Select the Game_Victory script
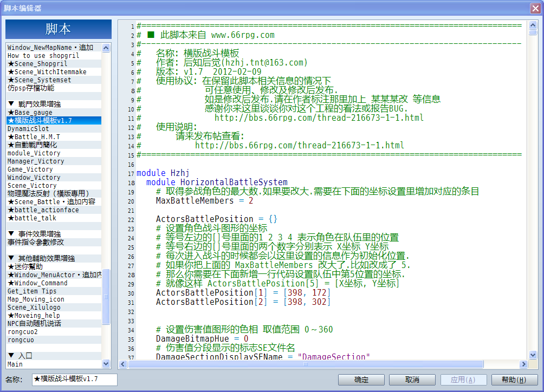 click(54, 169)
